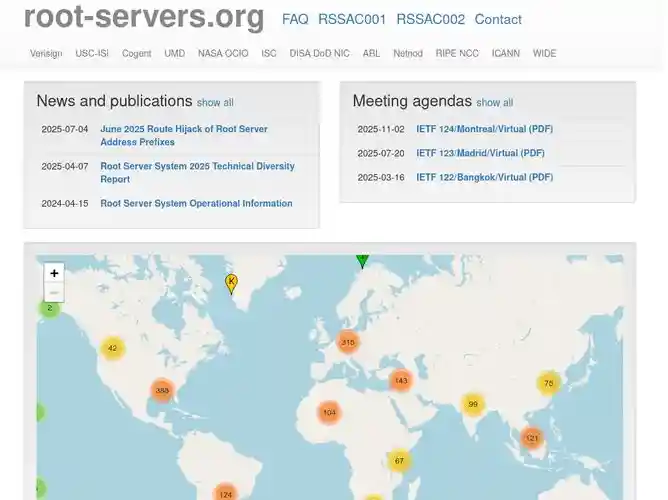Open the 388 cluster marker
The height and width of the screenshot is (500, 668).
(162, 390)
